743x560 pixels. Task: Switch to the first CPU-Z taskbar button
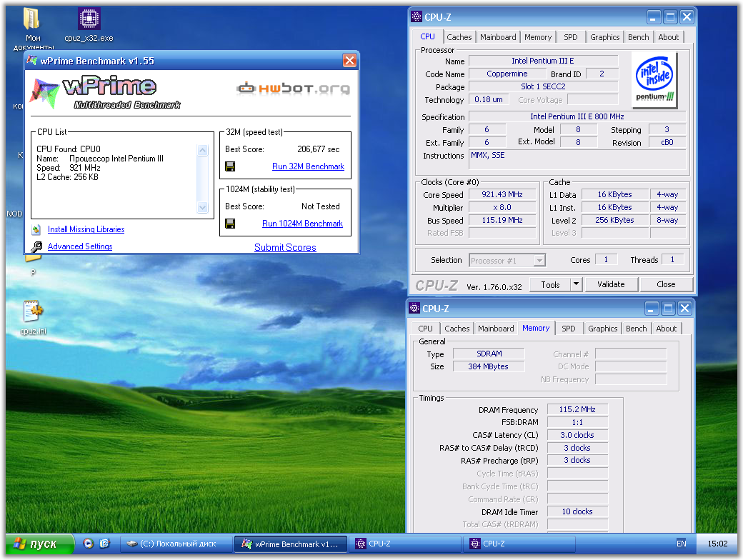coord(405,544)
